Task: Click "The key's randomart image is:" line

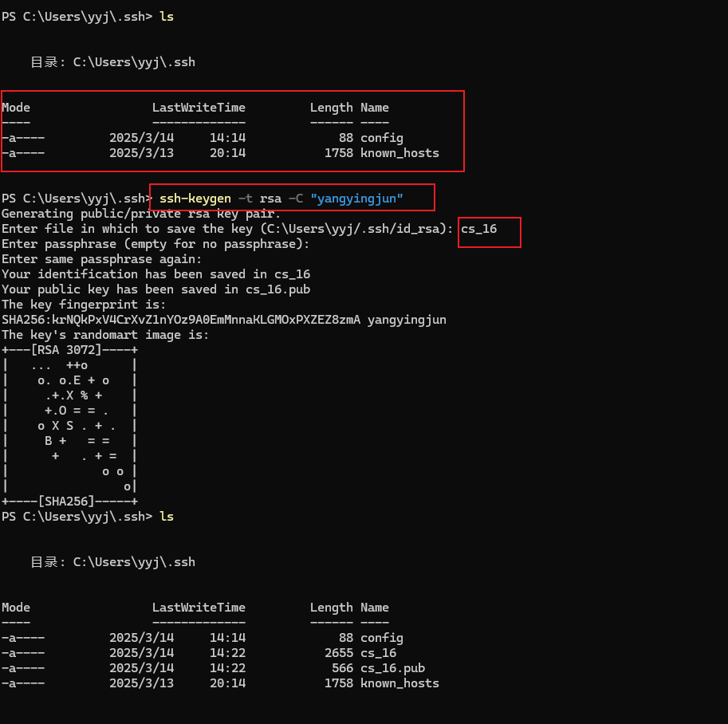Action: (x=105, y=335)
